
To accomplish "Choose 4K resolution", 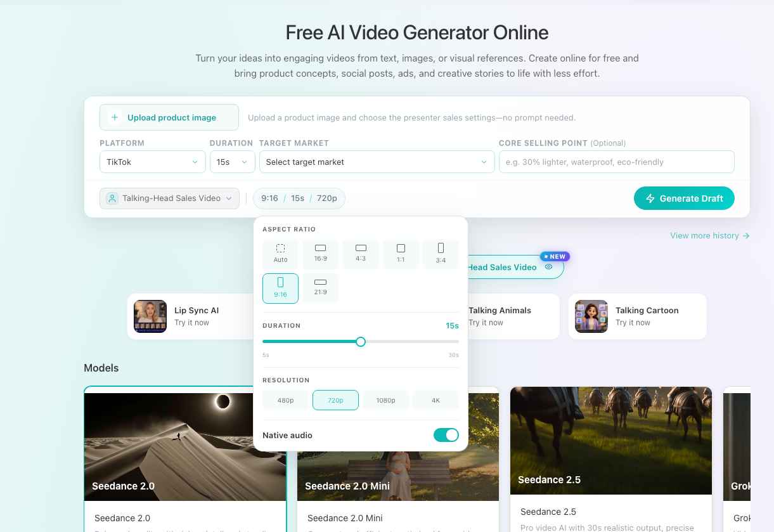I will click(435, 400).
